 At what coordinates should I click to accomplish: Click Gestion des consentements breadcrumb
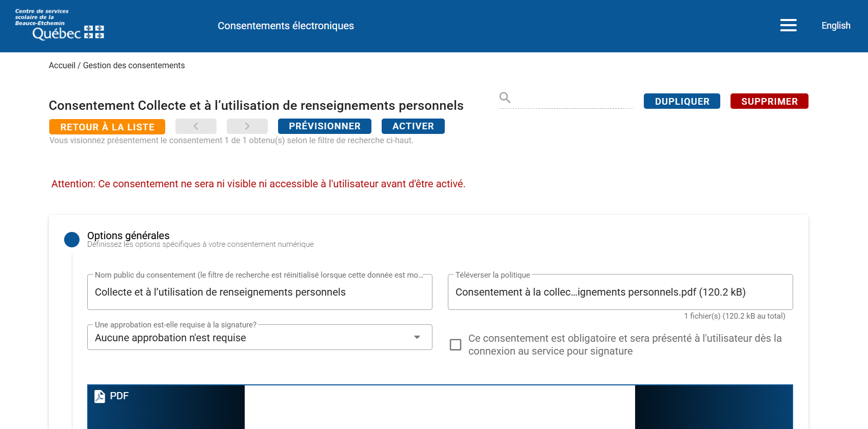[x=134, y=65]
